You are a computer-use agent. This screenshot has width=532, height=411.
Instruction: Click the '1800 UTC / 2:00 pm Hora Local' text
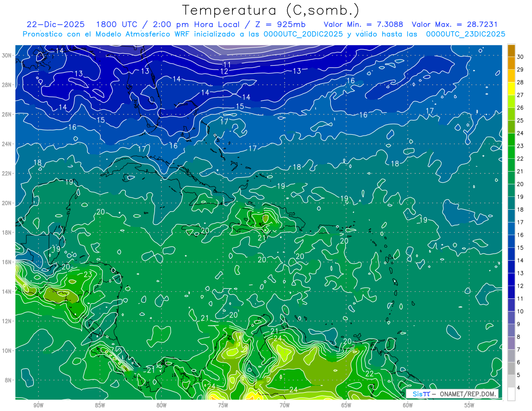point(168,24)
